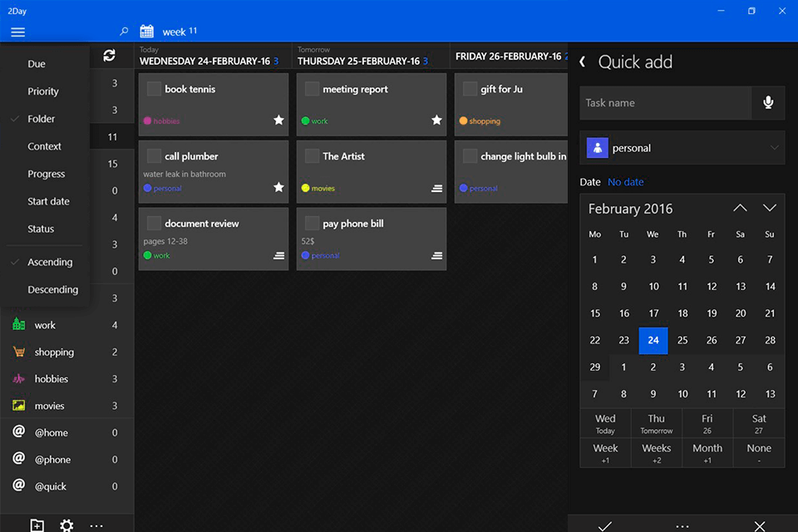Open the hamburger navigation menu
Image resolution: width=798 pixels, height=532 pixels.
pos(17,32)
